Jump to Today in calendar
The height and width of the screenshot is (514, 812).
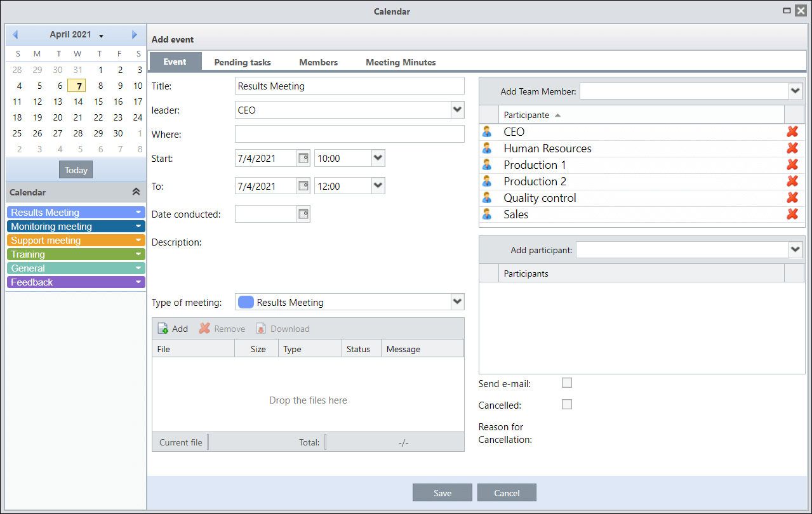pos(76,170)
